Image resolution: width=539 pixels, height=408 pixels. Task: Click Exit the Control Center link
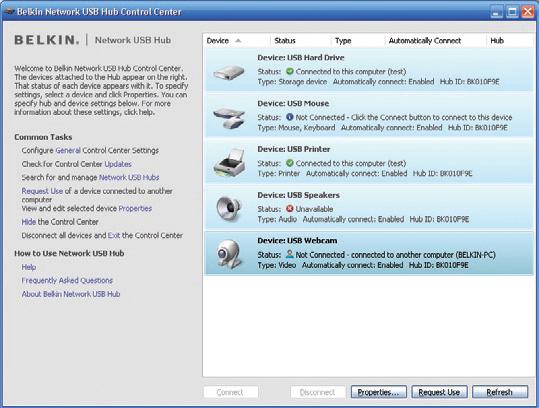pos(114,235)
